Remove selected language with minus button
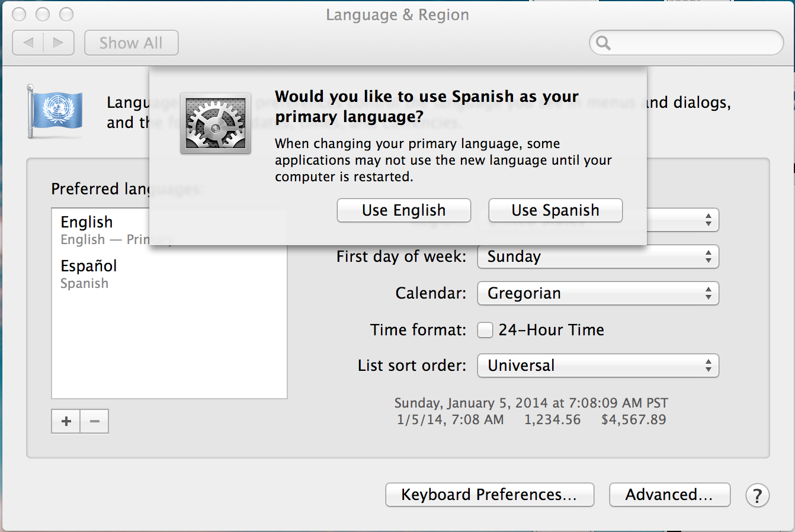Viewport: 795px width, 532px height. click(x=95, y=421)
